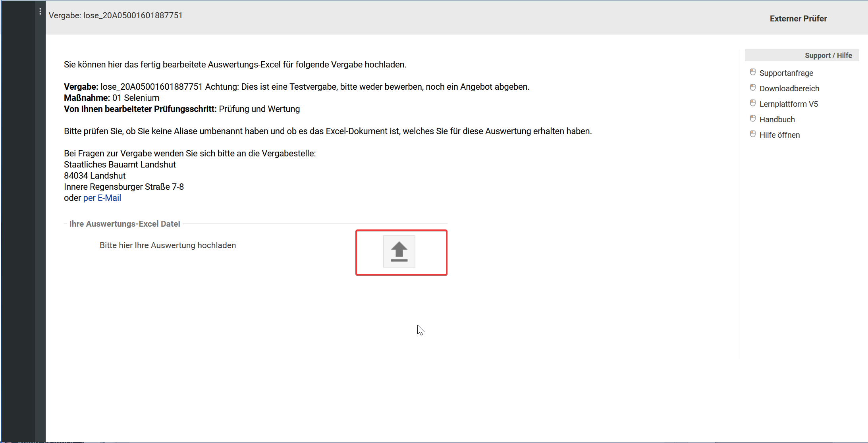Click the upload arrow icon
The image size is (868, 443).
[x=399, y=252]
